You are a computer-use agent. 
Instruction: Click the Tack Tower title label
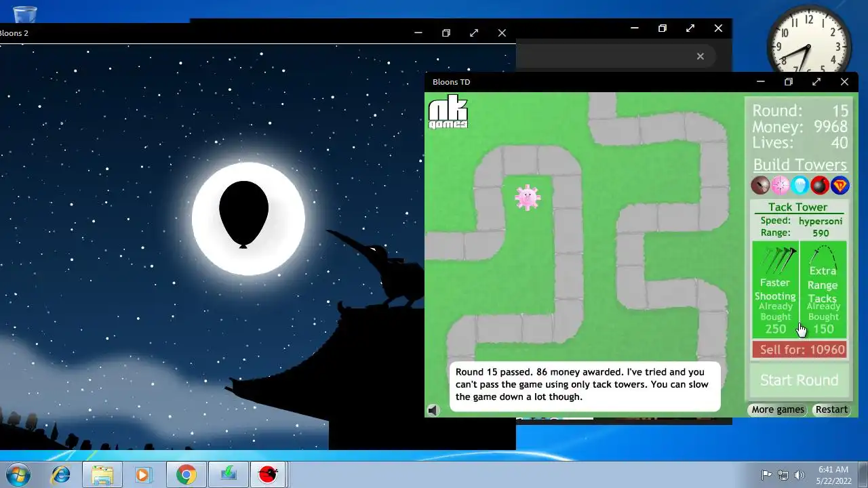click(x=797, y=207)
